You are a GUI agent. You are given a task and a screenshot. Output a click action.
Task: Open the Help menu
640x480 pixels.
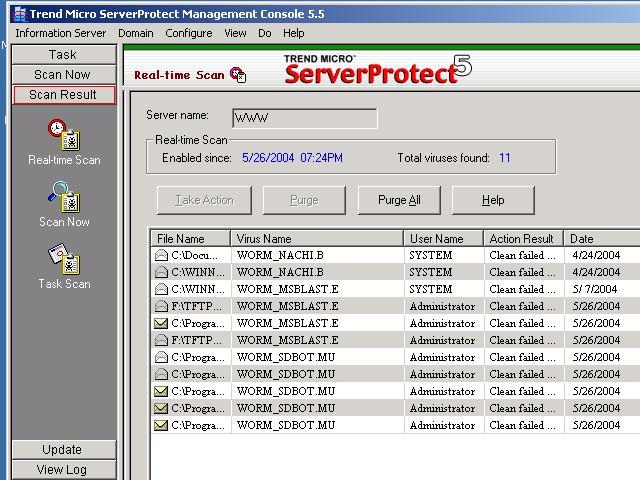pos(293,33)
